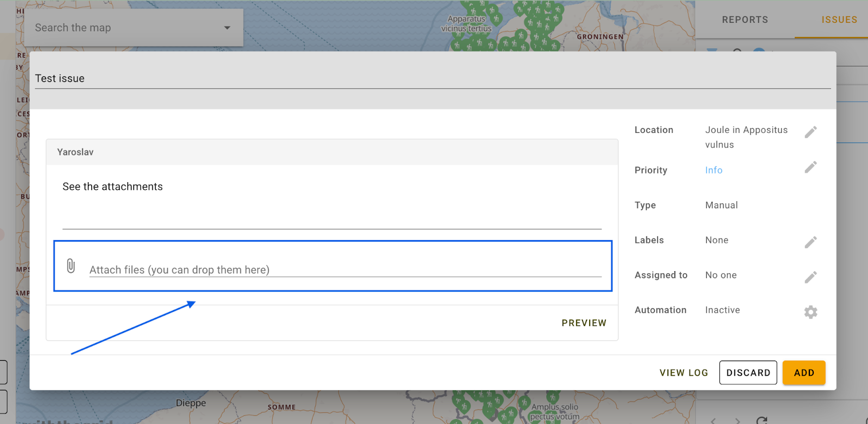Open Automation settings gear icon
868x424 pixels.
[810, 312]
